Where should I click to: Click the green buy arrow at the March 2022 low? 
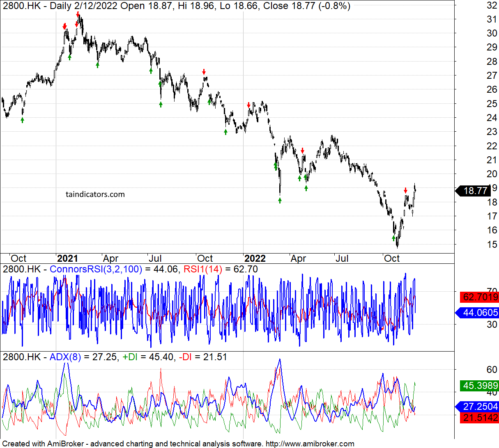tap(280, 200)
